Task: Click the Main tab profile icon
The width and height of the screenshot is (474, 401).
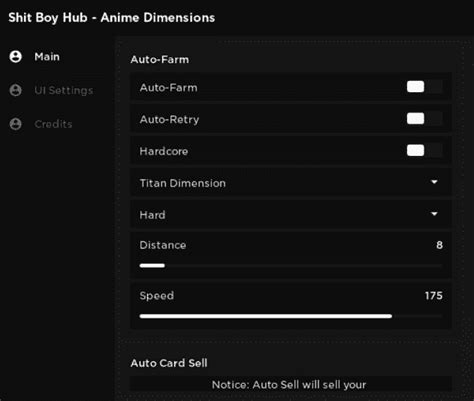Action: click(x=15, y=57)
